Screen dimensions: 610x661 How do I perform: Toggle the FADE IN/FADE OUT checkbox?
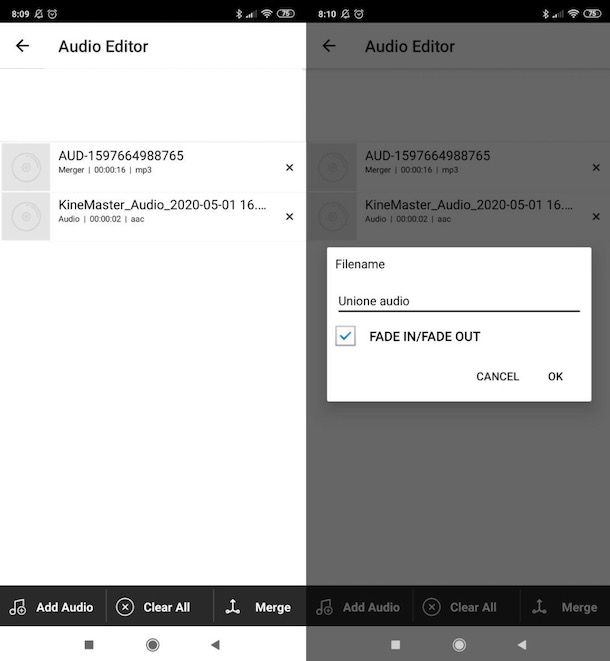(x=345, y=336)
